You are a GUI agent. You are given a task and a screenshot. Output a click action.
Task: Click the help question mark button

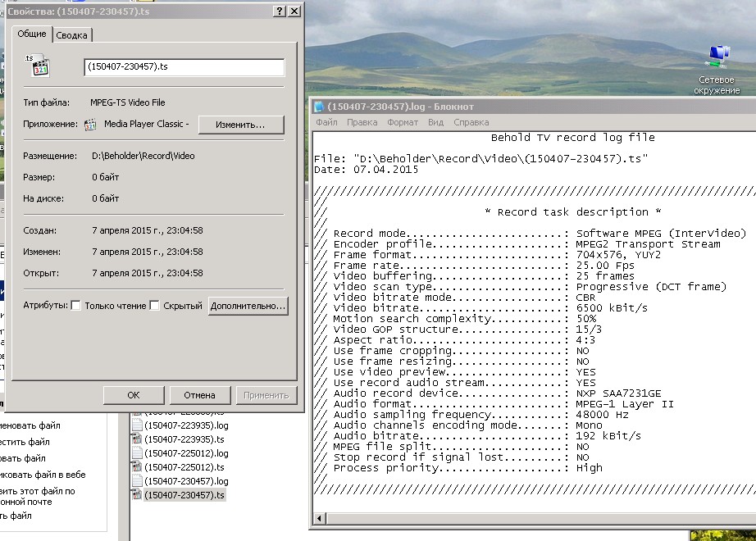click(280, 11)
